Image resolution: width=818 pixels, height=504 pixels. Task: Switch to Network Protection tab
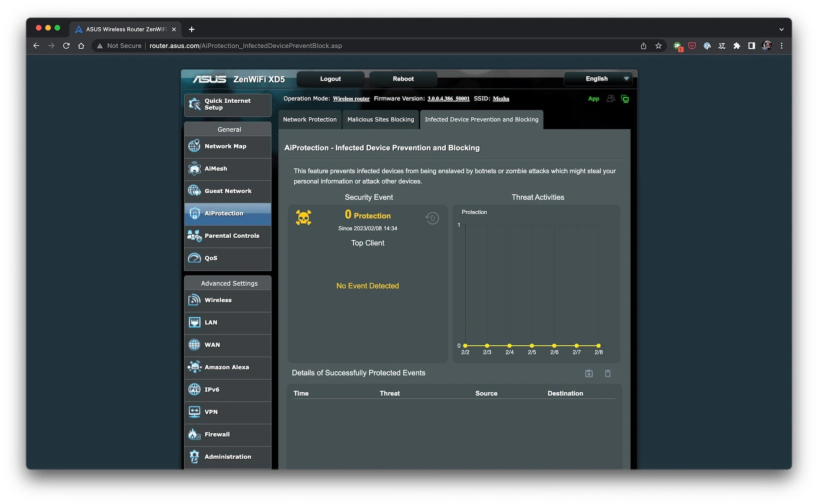pos(310,120)
